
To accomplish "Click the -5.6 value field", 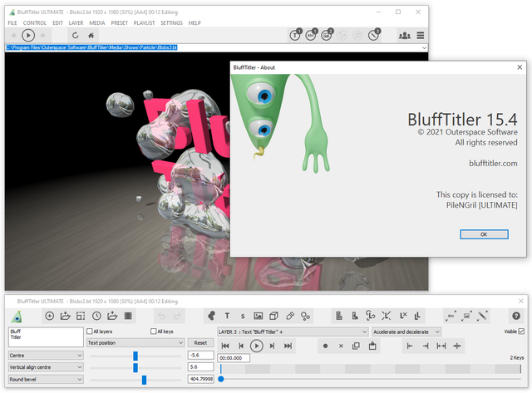I will (200, 355).
